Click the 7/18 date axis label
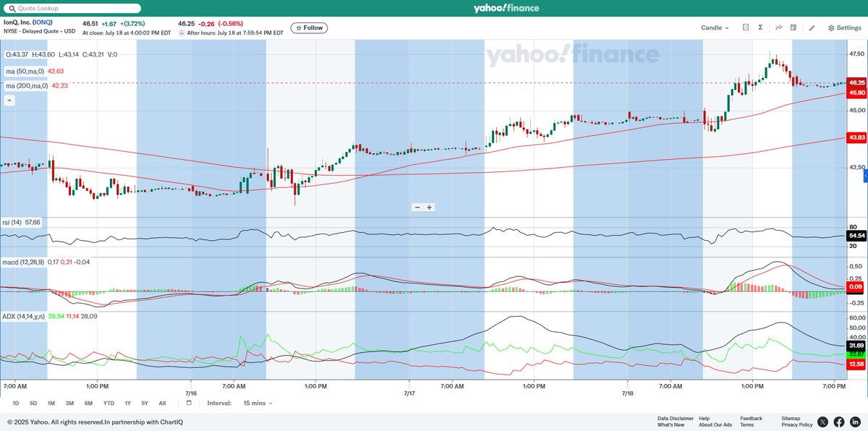This screenshot has width=868, height=431. 627,393
